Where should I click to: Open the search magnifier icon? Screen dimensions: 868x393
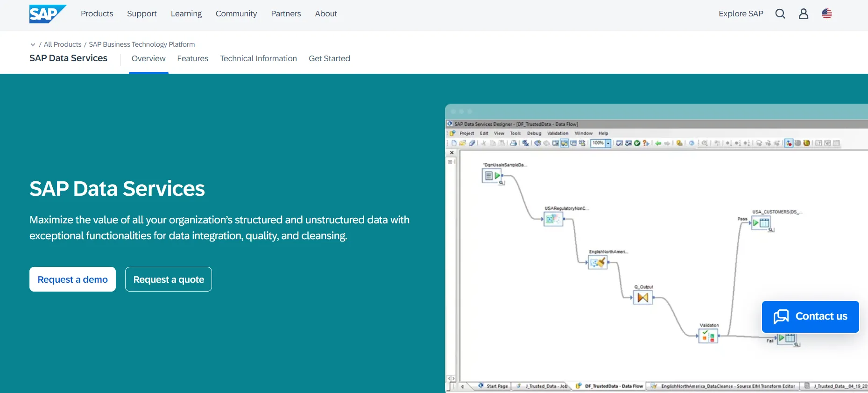click(780, 14)
